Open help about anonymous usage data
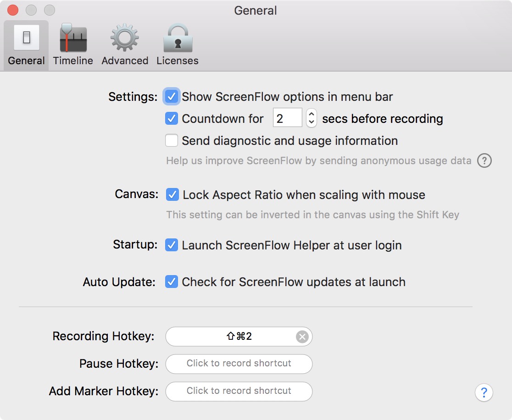Viewport: 512px width, 420px height. click(x=484, y=161)
